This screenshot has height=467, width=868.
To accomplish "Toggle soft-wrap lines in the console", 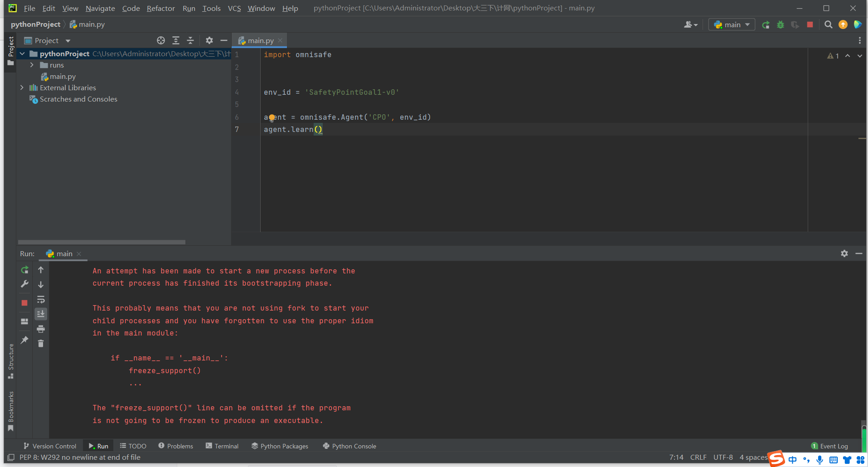I will coord(41,299).
